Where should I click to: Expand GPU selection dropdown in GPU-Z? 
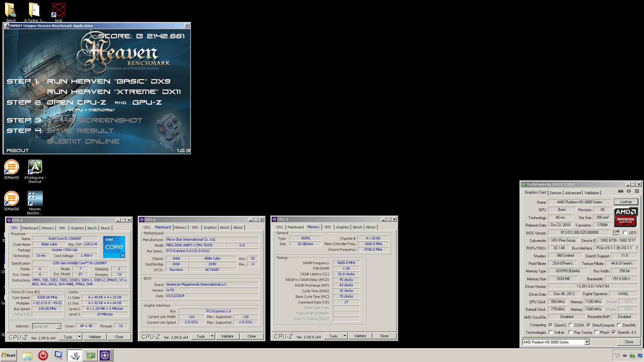tap(587, 342)
